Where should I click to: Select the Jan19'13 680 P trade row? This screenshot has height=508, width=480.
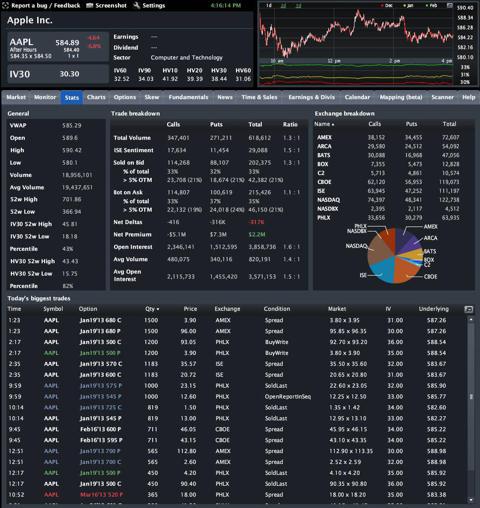click(x=236, y=331)
